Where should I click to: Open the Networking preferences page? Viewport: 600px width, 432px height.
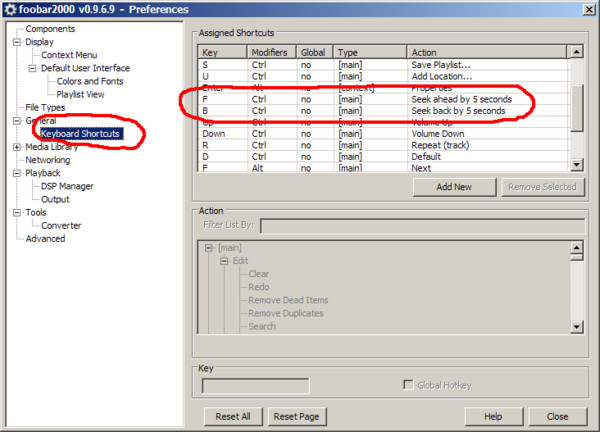pyautogui.click(x=48, y=160)
